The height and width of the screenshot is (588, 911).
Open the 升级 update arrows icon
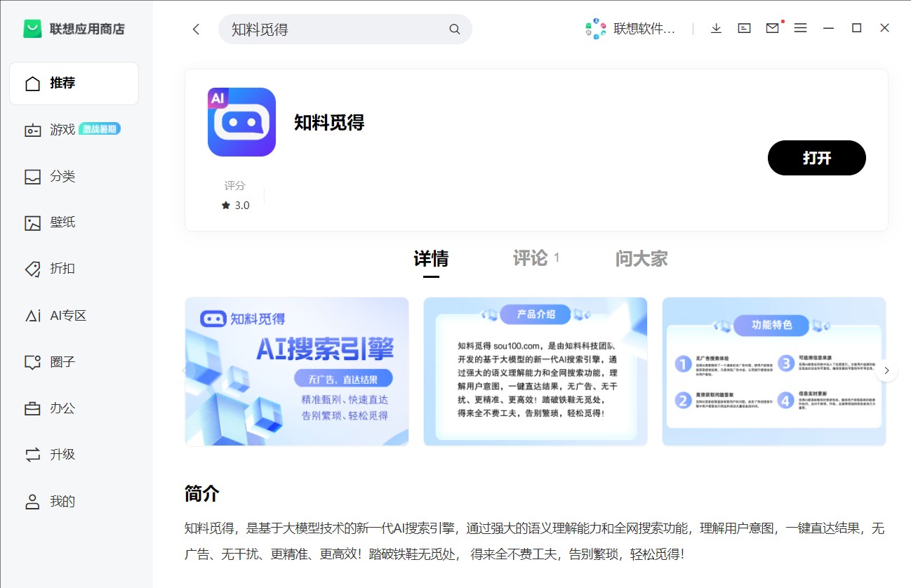[x=32, y=455]
